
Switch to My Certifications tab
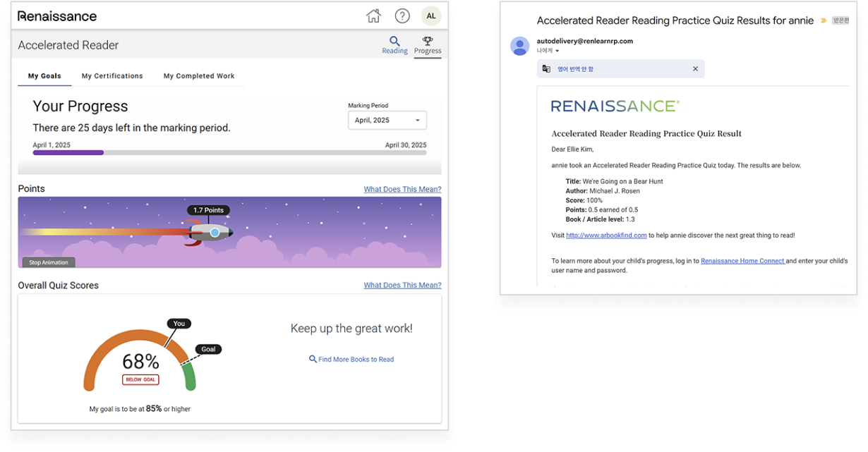tap(112, 76)
